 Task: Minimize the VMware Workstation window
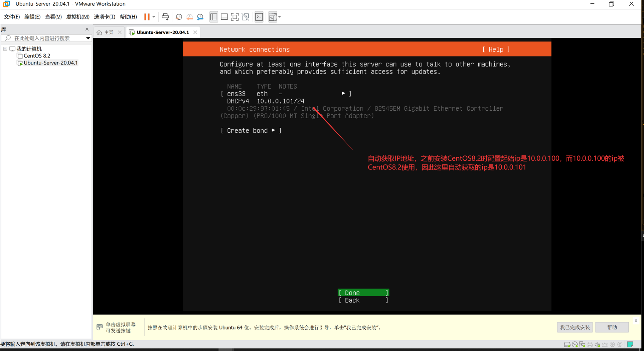tap(592, 4)
